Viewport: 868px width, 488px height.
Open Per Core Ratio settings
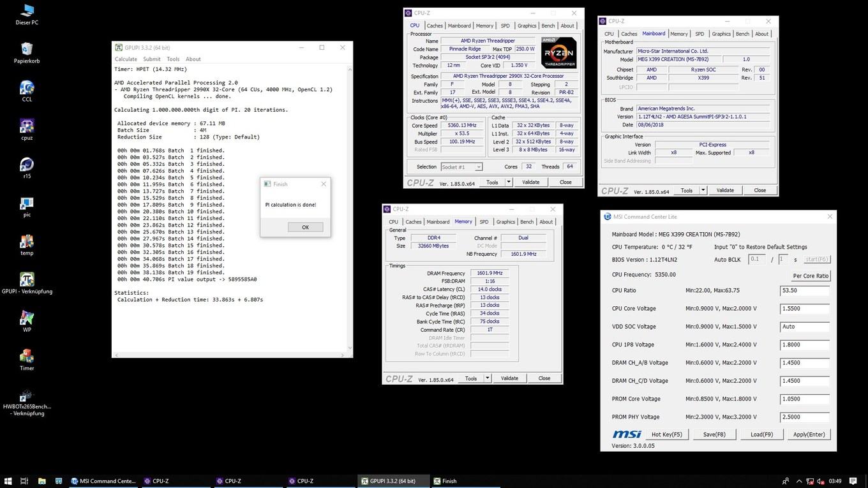811,276
